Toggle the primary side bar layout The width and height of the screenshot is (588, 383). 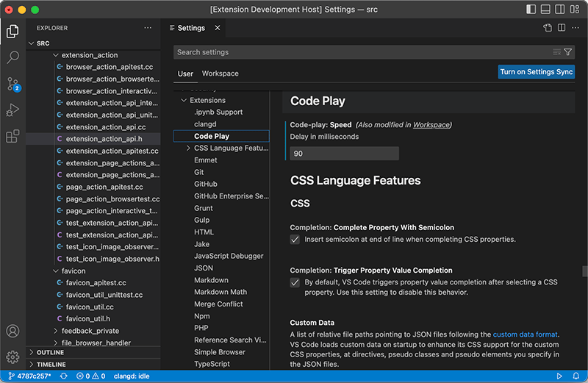[x=531, y=10]
